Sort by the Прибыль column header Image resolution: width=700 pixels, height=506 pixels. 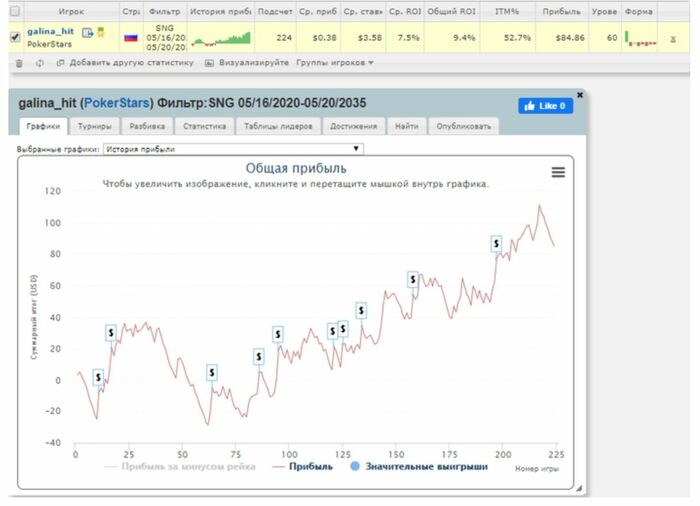click(x=562, y=12)
